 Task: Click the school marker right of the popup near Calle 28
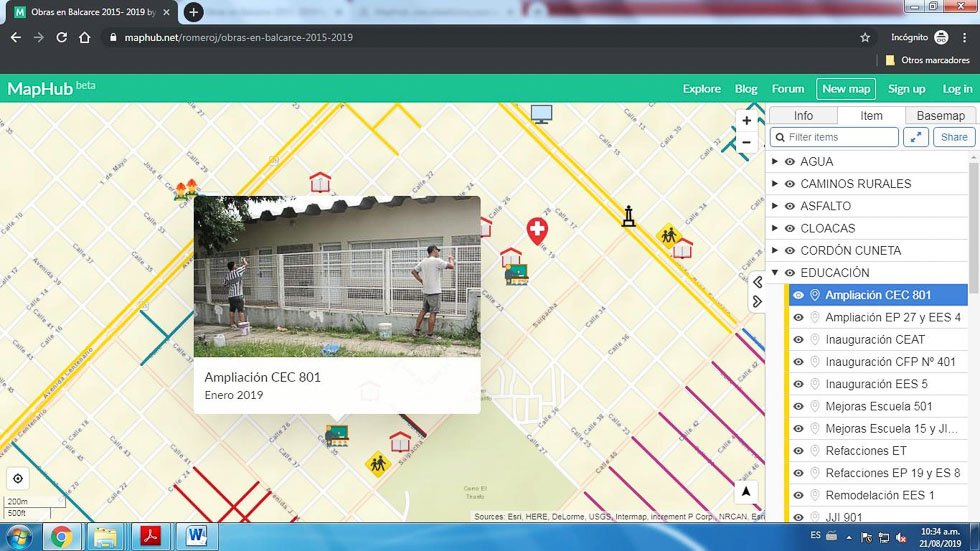coord(511,256)
